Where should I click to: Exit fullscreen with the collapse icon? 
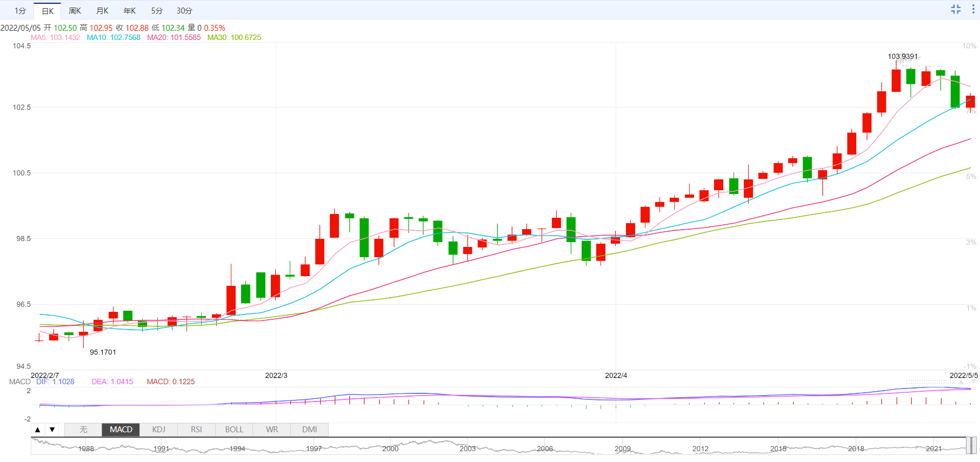tap(956, 9)
